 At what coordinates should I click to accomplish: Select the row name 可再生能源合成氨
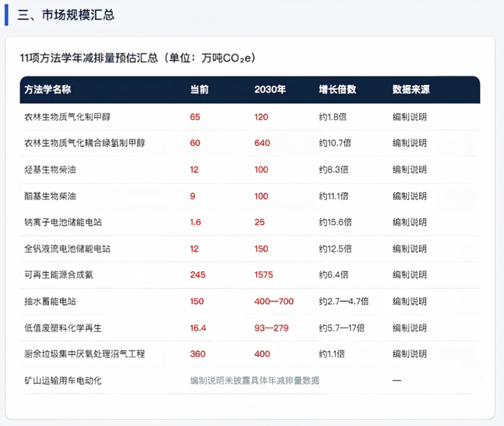click(59, 275)
